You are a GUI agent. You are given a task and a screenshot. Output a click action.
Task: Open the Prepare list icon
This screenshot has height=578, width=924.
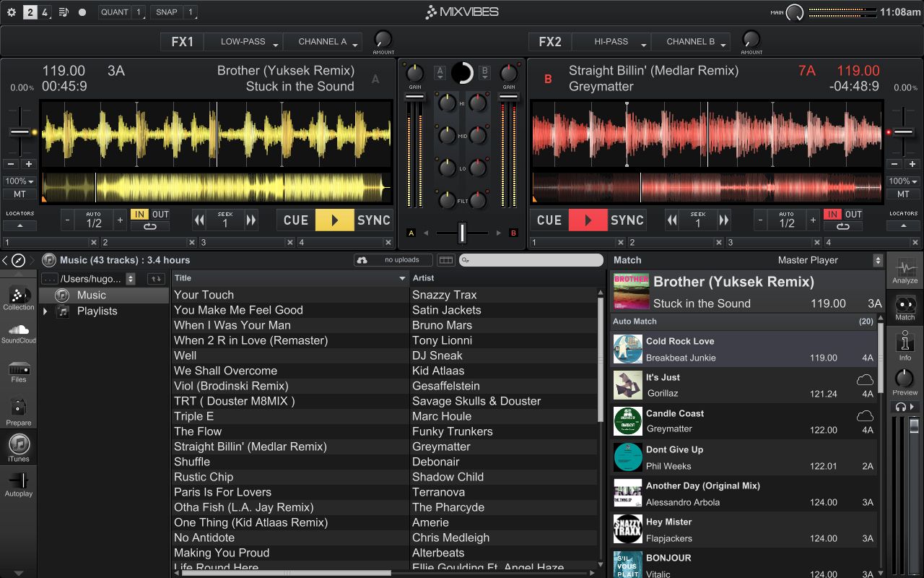click(x=19, y=411)
